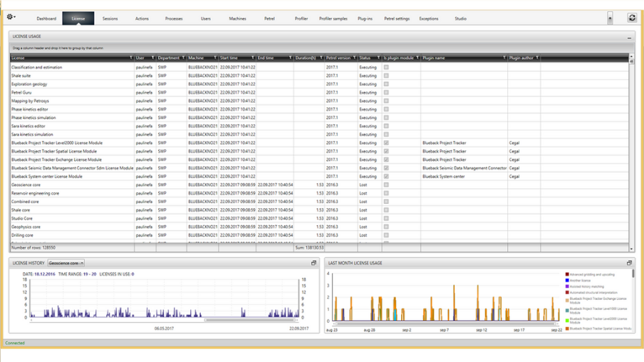This screenshot has height=362, width=644.
Task: Go to the Profiler samples tab
Action: point(333,19)
